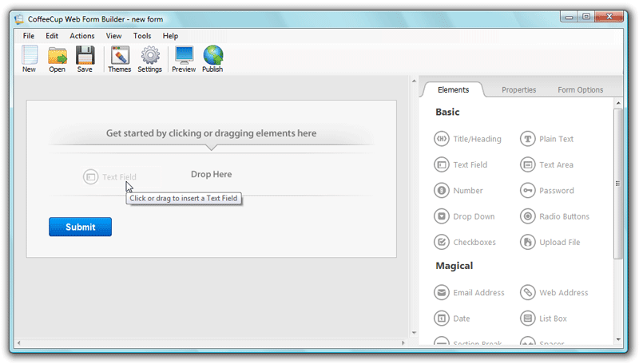The image size is (639, 364).
Task: Click the canvas horizontal scroll right arrow
Action: coord(403,342)
